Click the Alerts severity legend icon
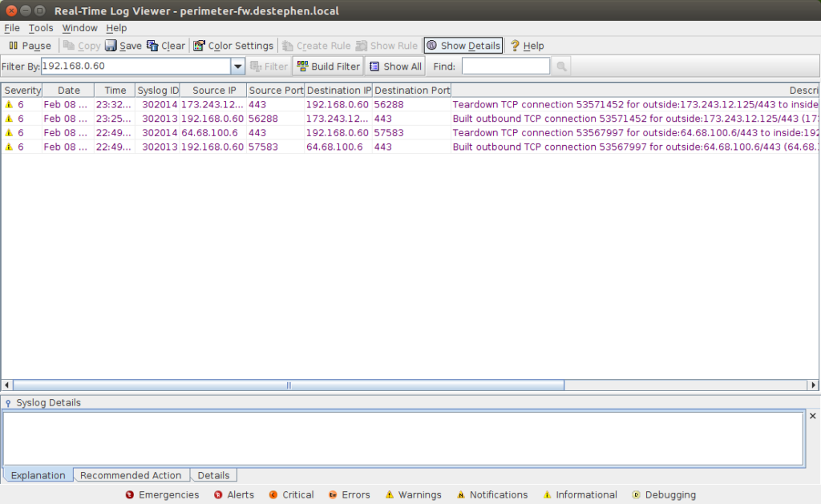This screenshot has width=821, height=504. 218,494
